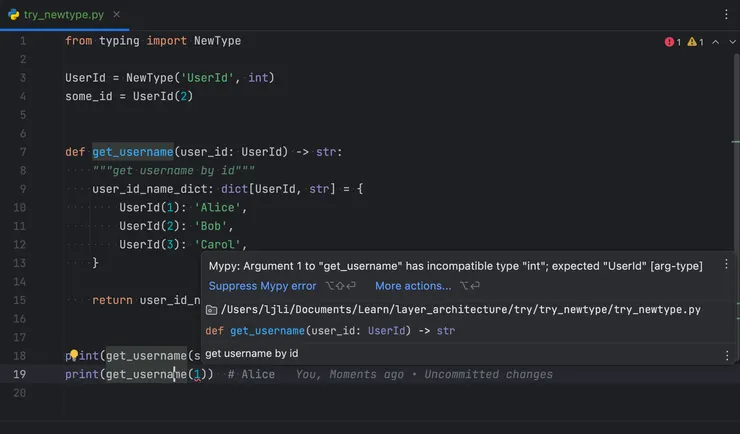Click the lightbulb quick-fix icon

[73, 356]
